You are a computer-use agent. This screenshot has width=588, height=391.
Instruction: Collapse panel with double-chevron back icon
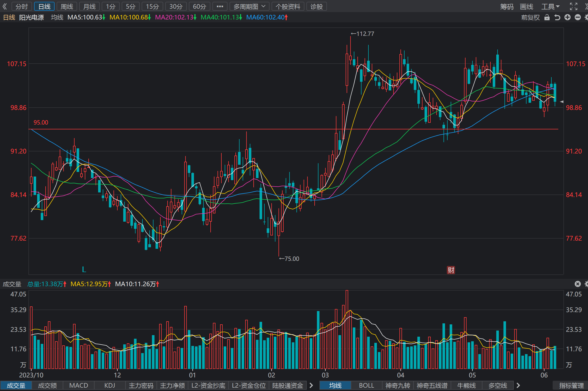tap(5, 6)
